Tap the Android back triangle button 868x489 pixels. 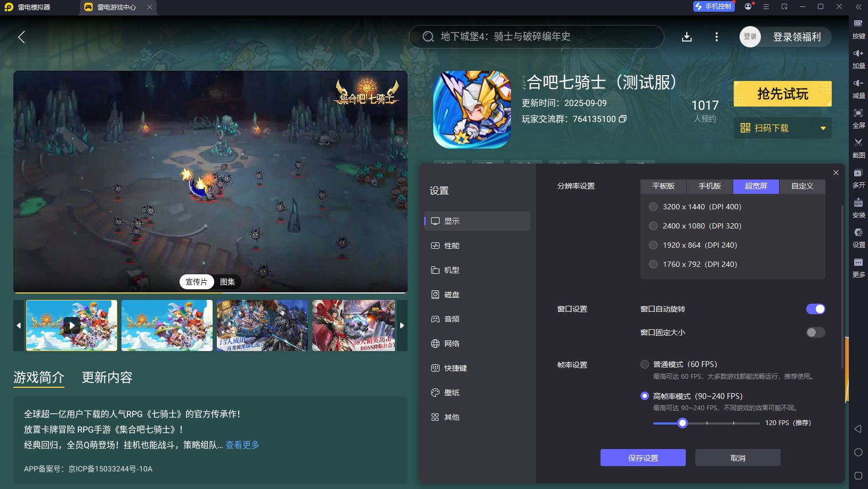[x=858, y=429]
